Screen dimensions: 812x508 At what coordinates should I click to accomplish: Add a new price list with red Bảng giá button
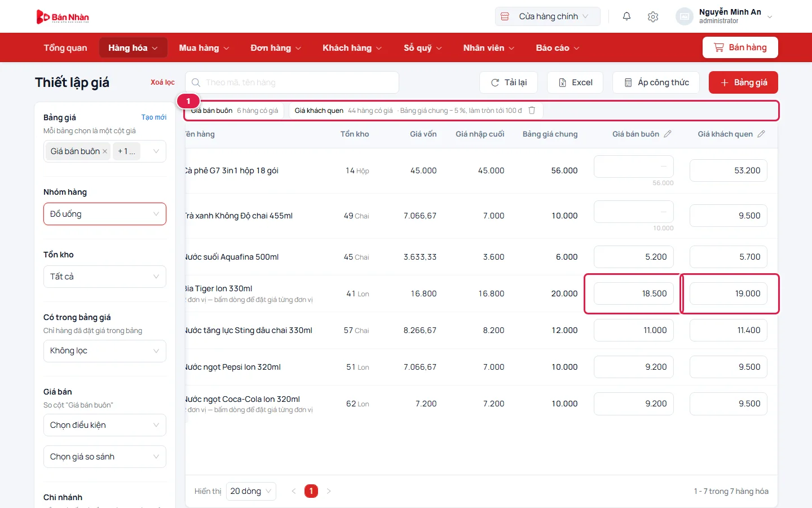(743, 82)
